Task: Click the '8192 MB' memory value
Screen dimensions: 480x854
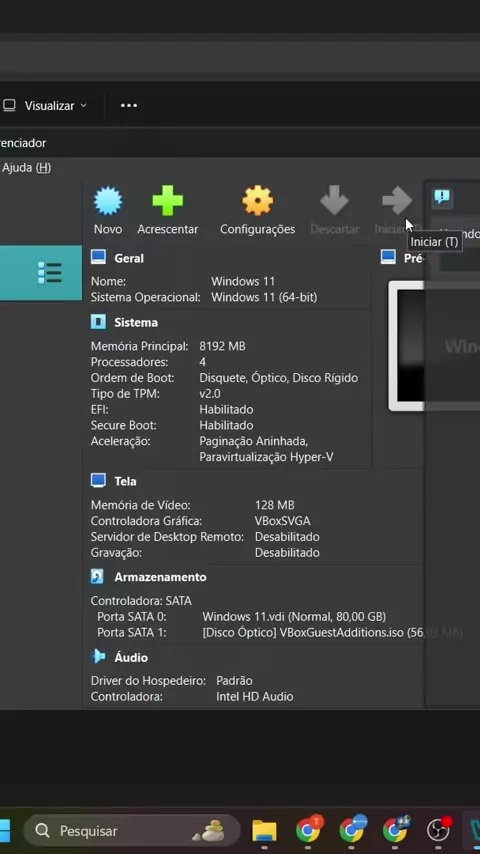Action: tap(222, 346)
